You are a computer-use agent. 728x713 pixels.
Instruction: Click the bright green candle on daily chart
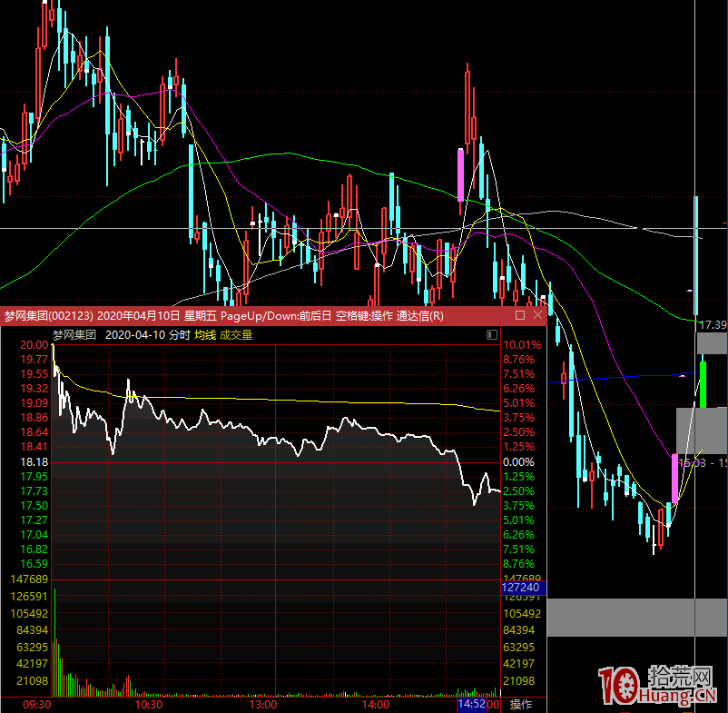703,383
